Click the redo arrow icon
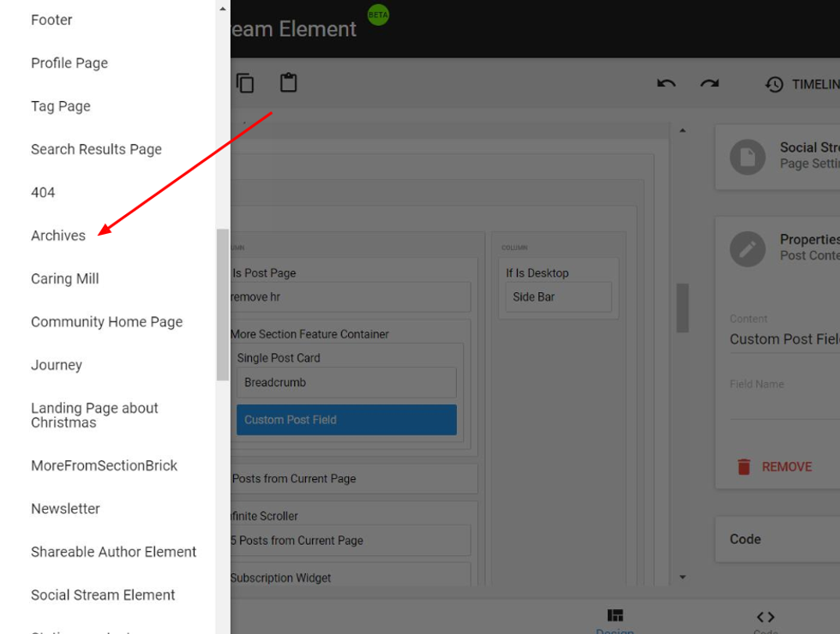 pos(709,84)
